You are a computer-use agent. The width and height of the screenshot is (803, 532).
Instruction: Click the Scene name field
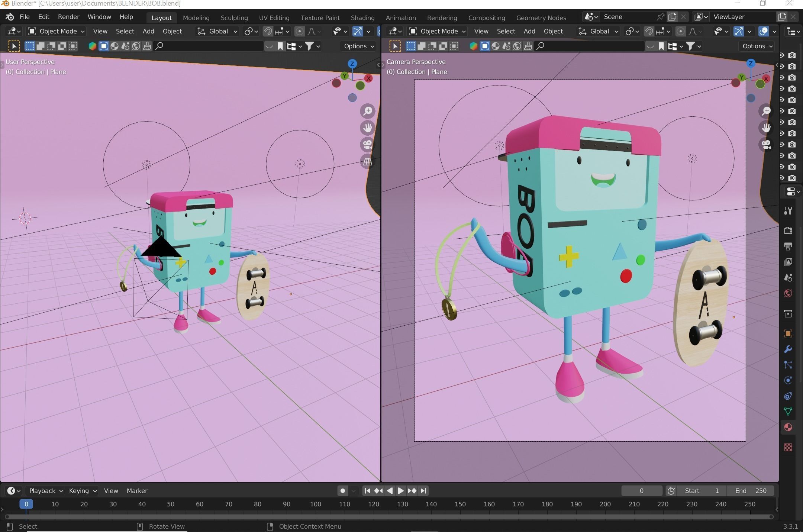tap(628, 17)
